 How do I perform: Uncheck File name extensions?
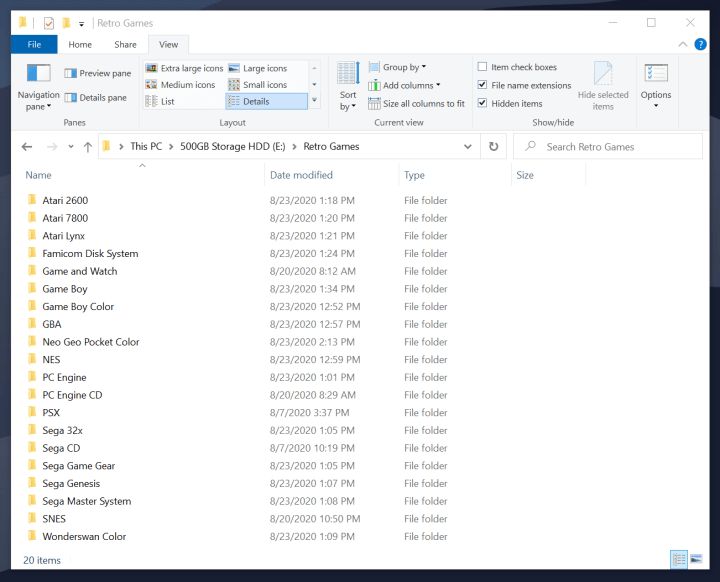[483, 85]
